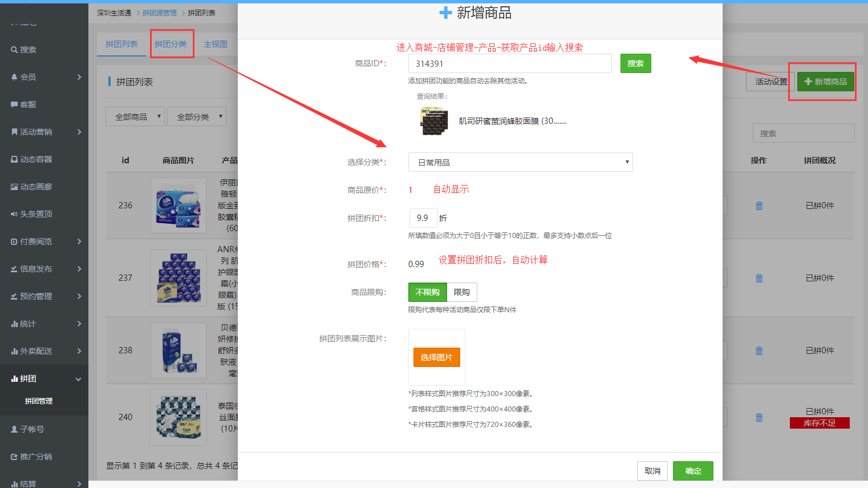The image size is (868, 488).
Task: Select the 不限购 purchase option
Action: [x=427, y=292]
